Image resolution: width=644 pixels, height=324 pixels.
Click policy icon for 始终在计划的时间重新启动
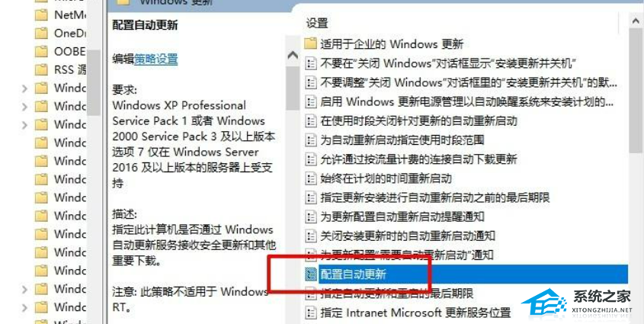[x=311, y=178]
